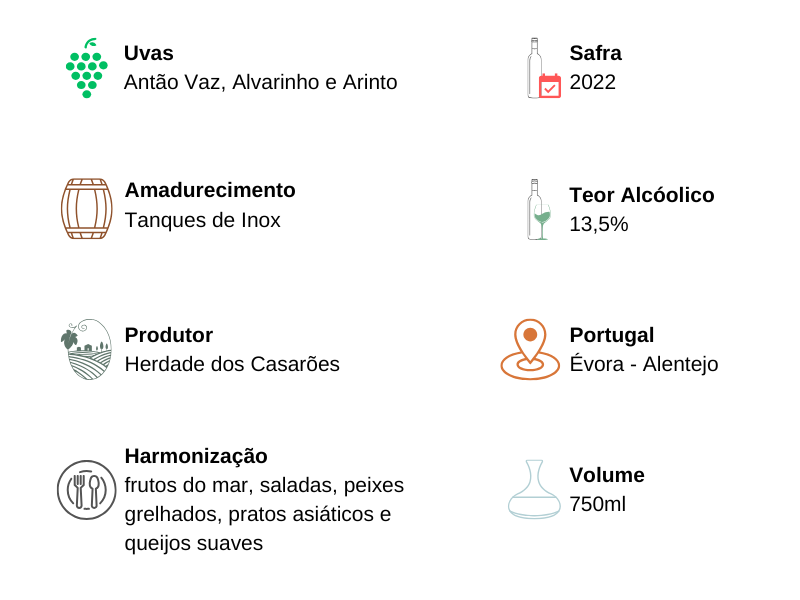Viewport: 800px width, 600px height.
Task: Click the glass decanter icon
Action: [x=534, y=489]
